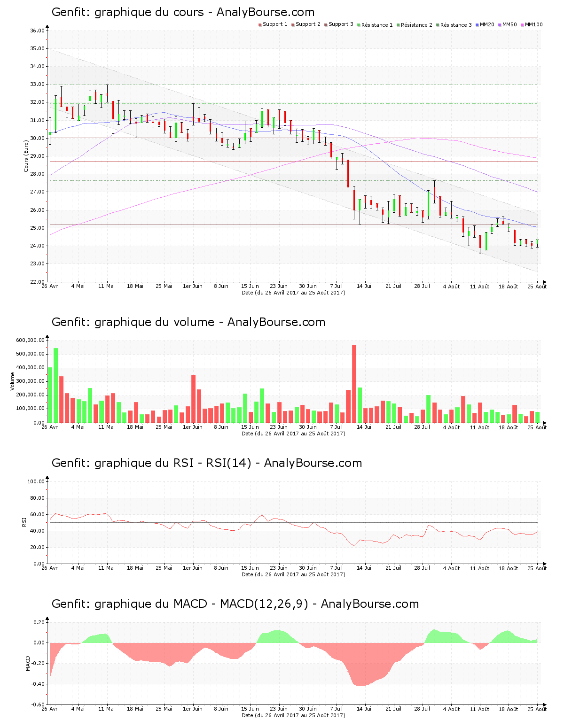Click the date range caption below the MACD chart

point(293,715)
